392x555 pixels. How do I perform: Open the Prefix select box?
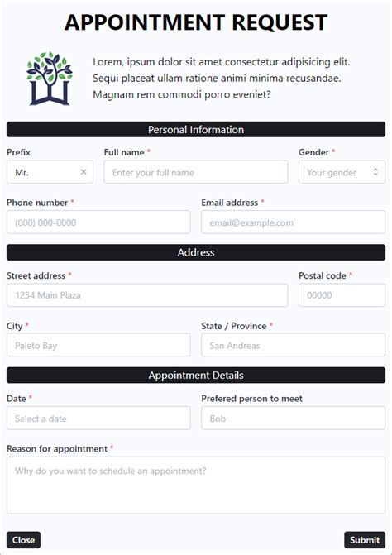pyautogui.click(x=50, y=172)
